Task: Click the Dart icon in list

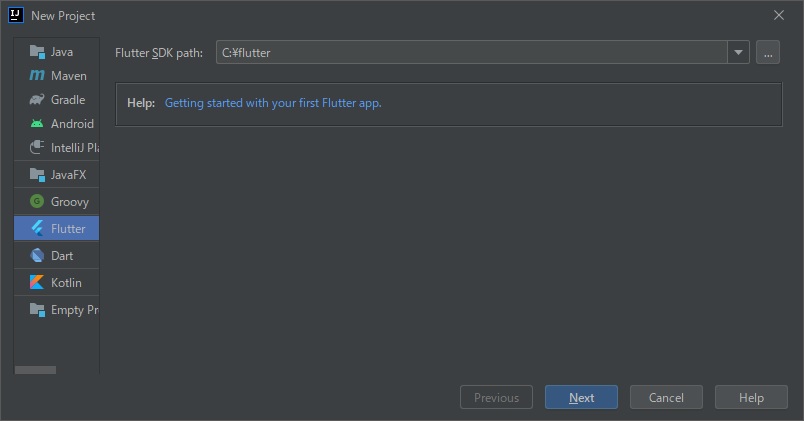Action: tap(37, 255)
